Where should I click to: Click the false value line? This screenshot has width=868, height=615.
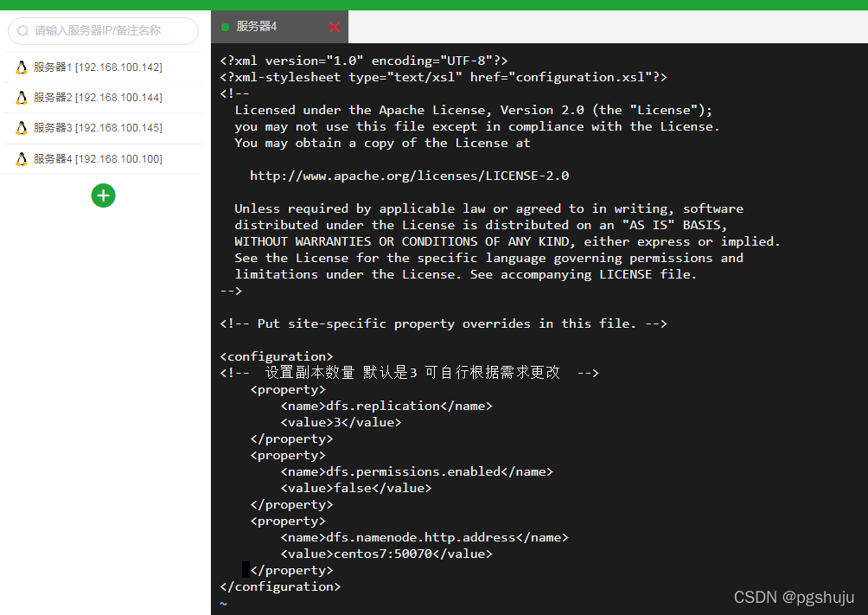(355, 488)
